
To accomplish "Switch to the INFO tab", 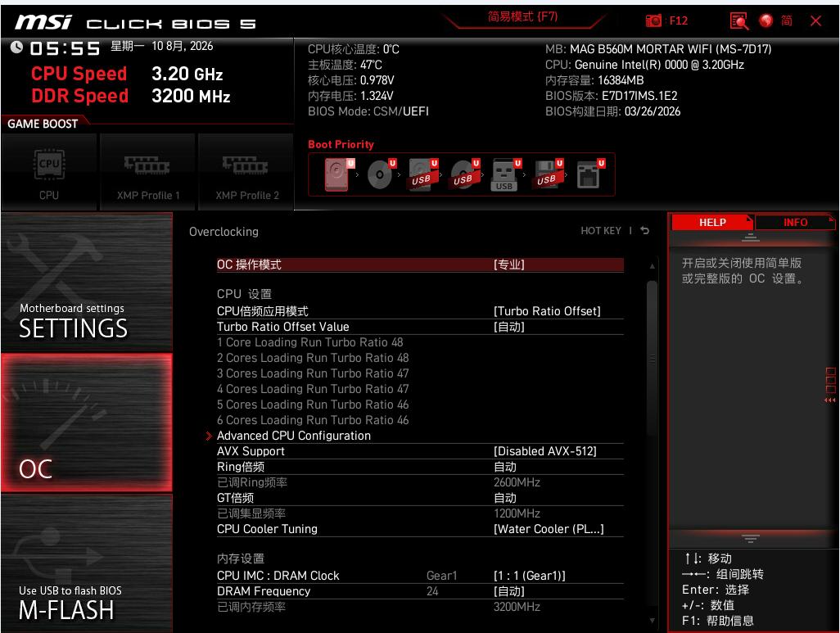I will click(795, 223).
